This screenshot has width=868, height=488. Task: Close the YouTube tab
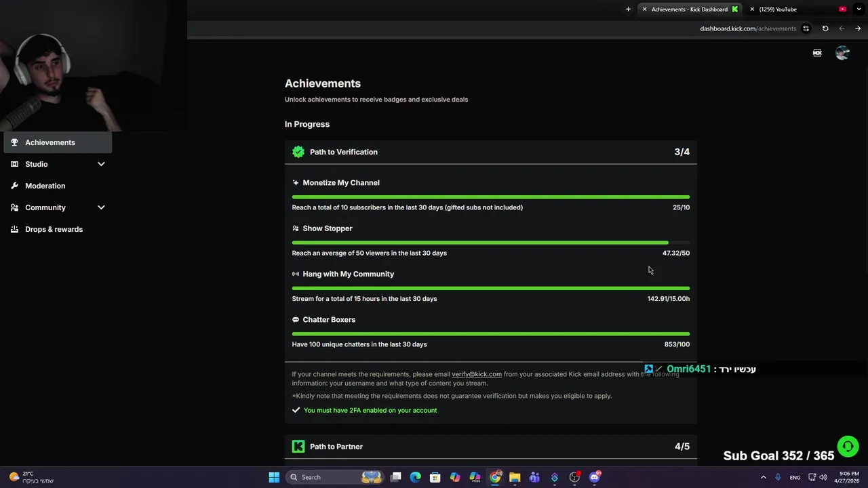click(752, 9)
